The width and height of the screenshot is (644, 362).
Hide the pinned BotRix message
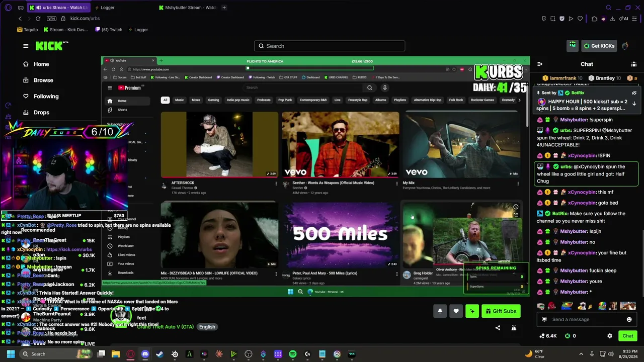(634, 93)
